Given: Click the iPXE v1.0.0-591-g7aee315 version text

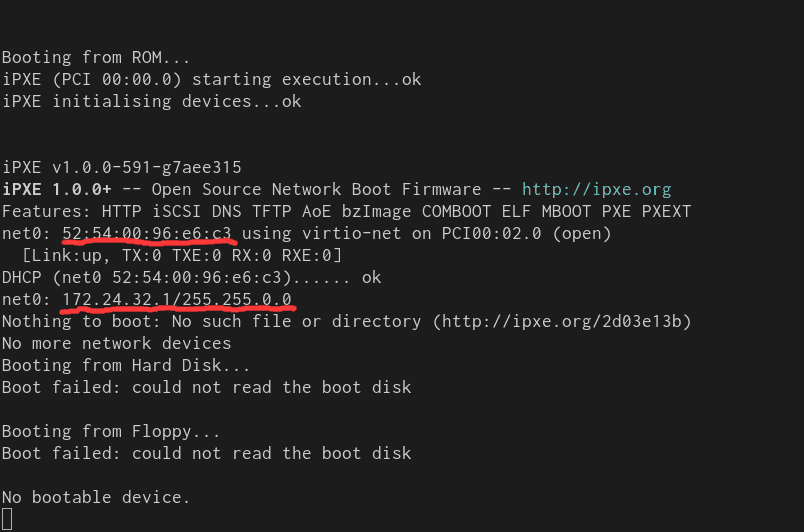Looking at the screenshot, I should coord(122,168).
